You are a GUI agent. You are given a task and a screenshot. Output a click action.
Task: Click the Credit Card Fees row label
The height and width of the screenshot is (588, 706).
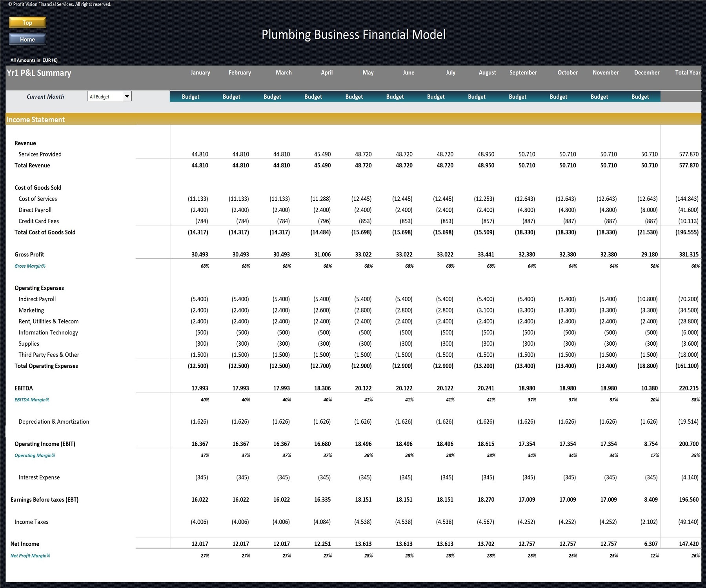point(38,221)
